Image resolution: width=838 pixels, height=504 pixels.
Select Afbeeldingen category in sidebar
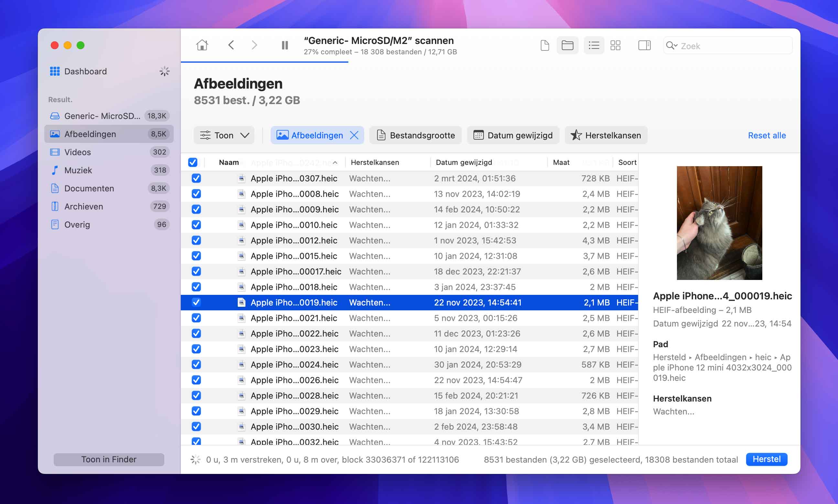point(109,134)
